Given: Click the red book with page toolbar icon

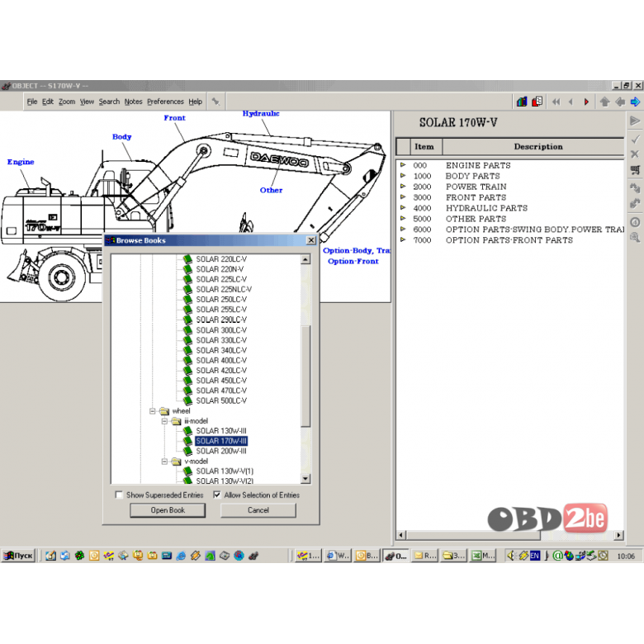Looking at the screenshot, I should [537, 102].
